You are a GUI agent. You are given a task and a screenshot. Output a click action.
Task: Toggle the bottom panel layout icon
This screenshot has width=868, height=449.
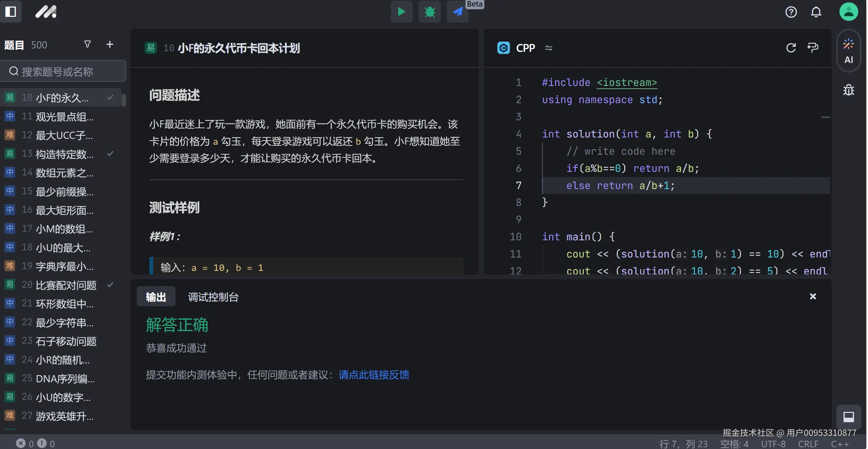click(848, 417)
